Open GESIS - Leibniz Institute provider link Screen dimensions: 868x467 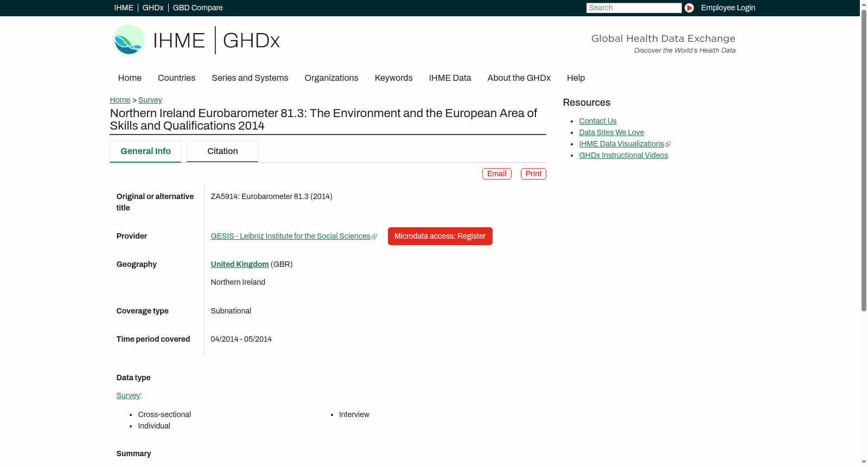coord(290,236)
